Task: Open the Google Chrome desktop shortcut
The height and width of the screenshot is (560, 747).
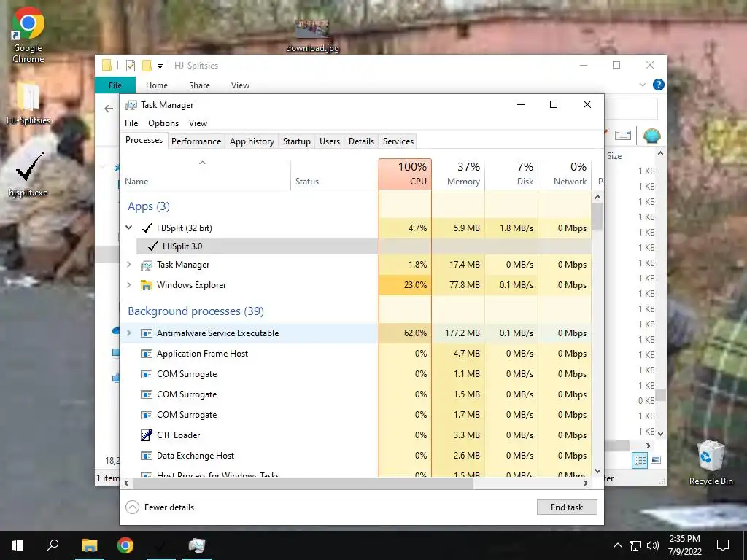Action: [x=28, y=36]
